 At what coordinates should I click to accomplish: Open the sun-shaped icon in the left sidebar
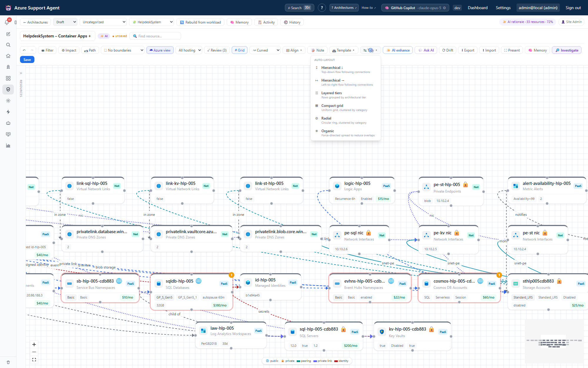point(8,101)
